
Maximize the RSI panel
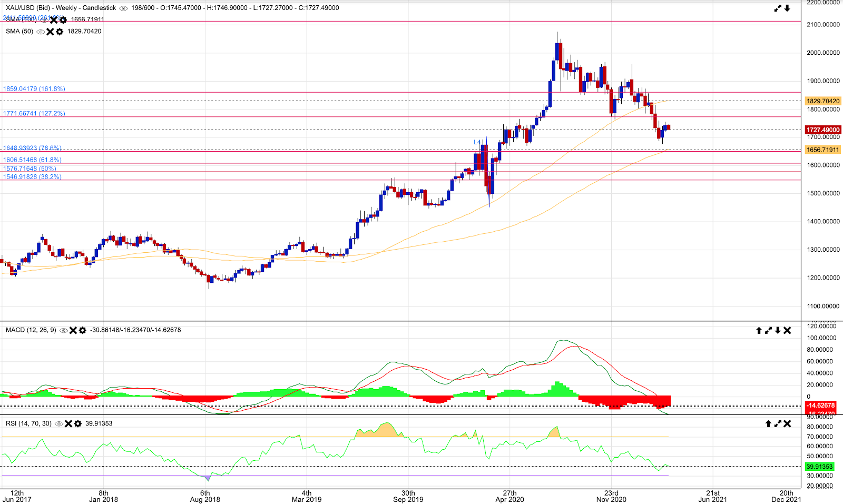[x=778, y=423]
